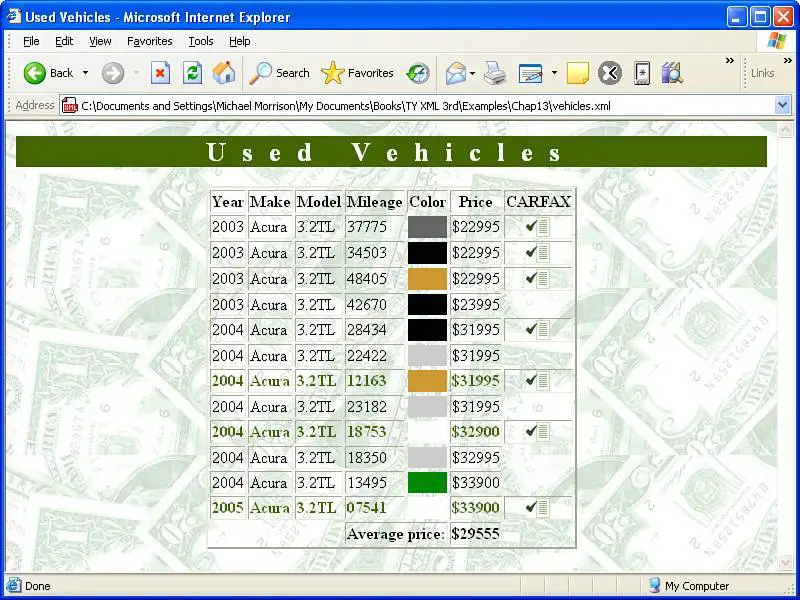
Task: Click the gold color swatch for mileage 48405
Action: pos(427,279)
